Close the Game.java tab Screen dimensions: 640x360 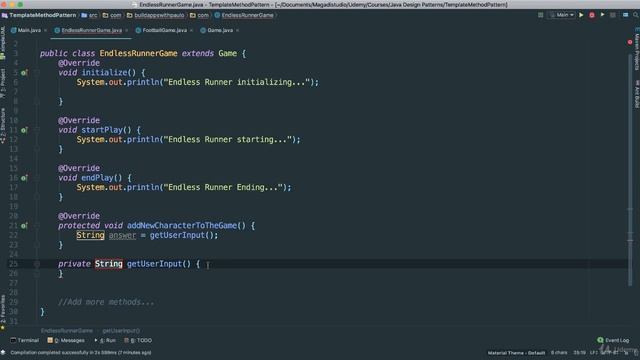[238, 31]
